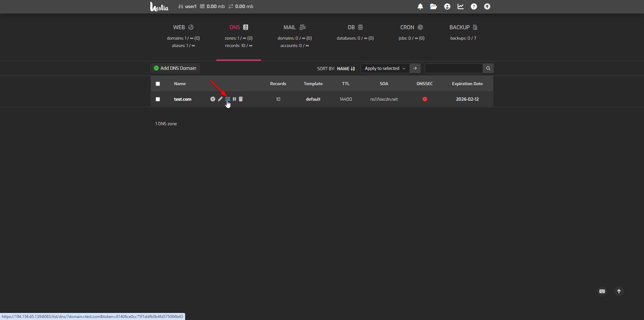Expand the Apply to selected dropdown

385,68
